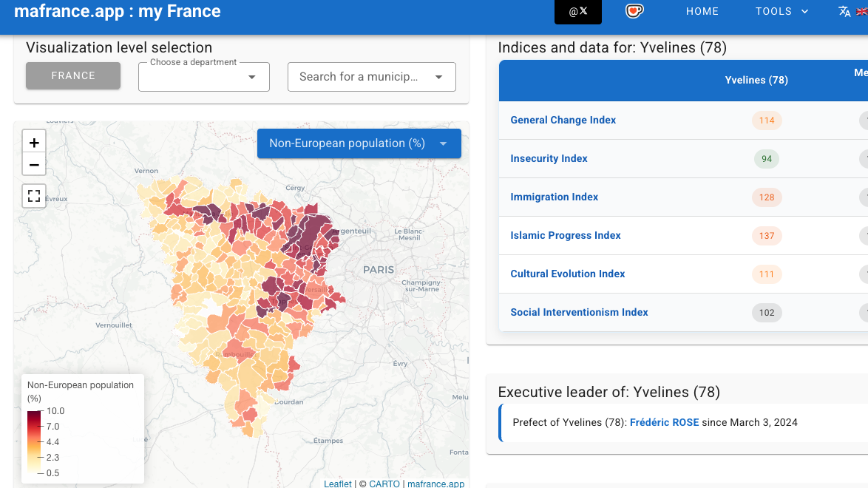Zoom out of the map
Viewport: 868px width, 488px height.
coord(34,164)
